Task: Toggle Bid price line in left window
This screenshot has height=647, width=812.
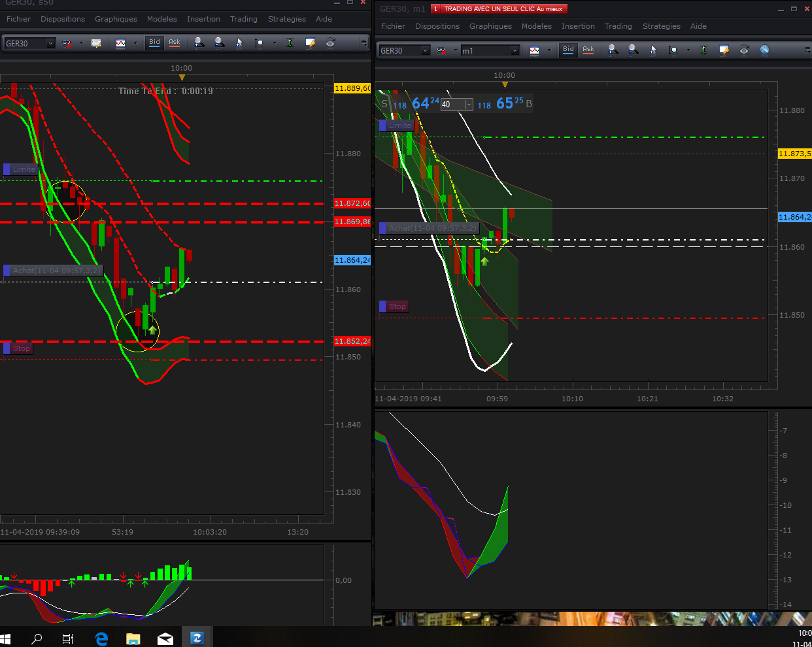Action: coord(154,43)
